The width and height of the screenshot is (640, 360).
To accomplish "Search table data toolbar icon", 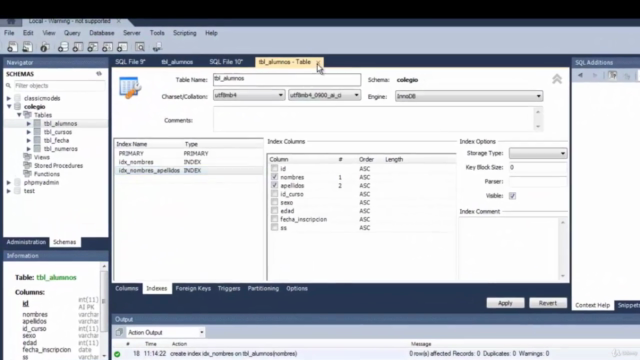I will pyautogui.click(x=140, y=47).
